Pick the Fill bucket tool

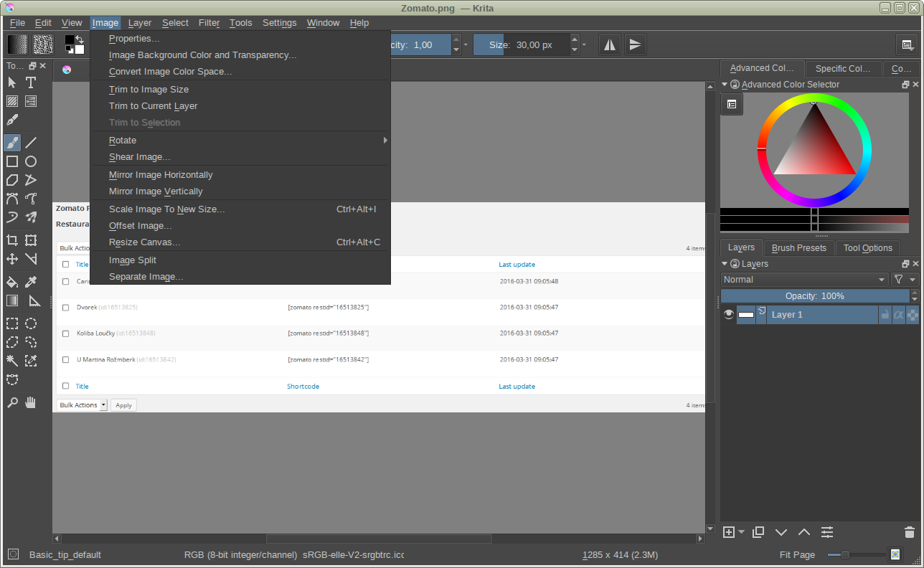[12, 282]
